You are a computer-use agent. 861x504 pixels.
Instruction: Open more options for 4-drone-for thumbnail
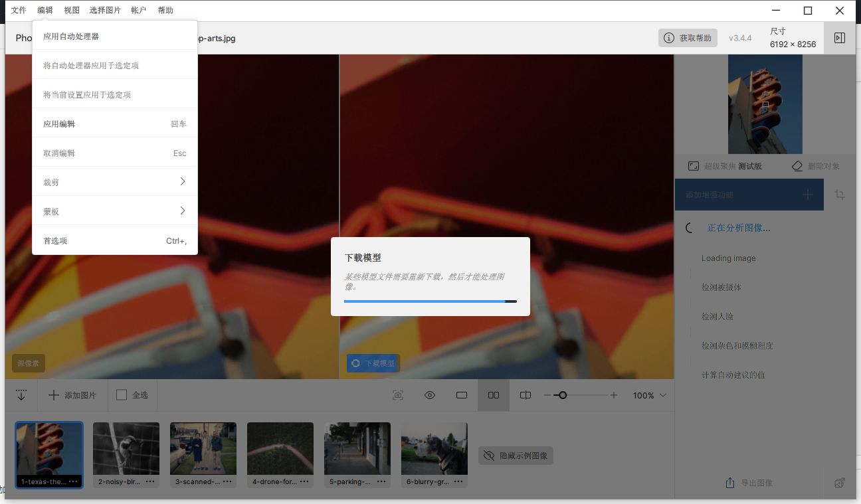[x=304, y=481]
